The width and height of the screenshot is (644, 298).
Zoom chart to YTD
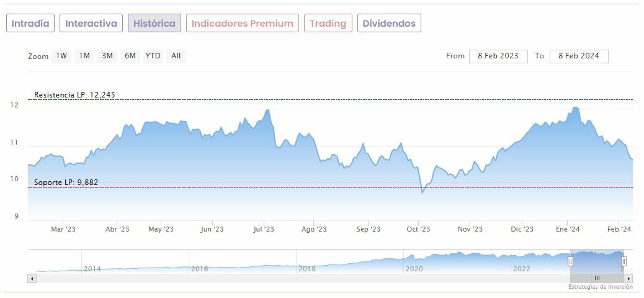click(x=153, y=56)
